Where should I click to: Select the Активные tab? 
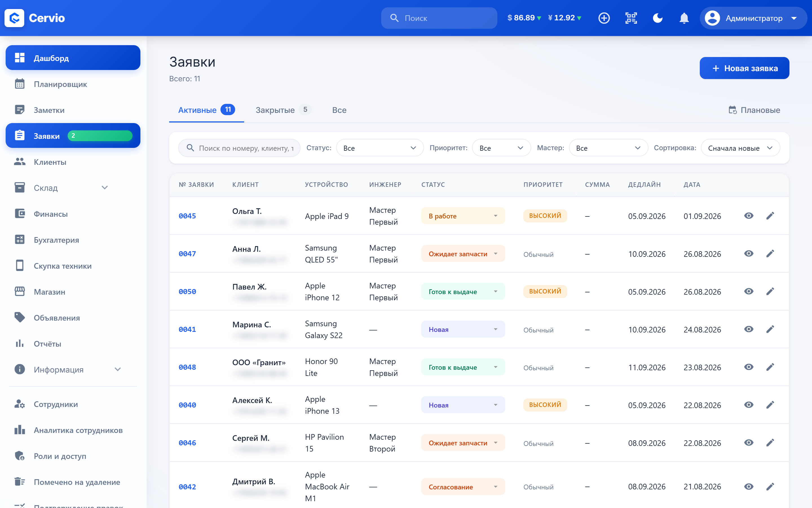coord(206,110)
